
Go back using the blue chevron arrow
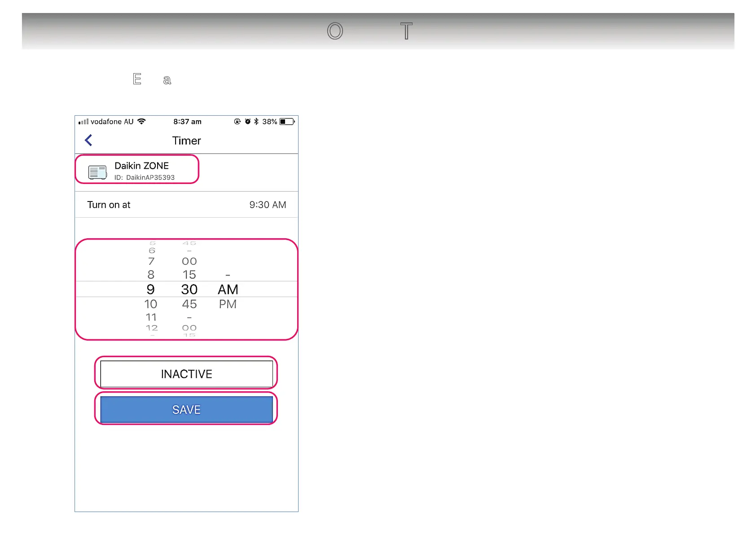tap(88, 140)
